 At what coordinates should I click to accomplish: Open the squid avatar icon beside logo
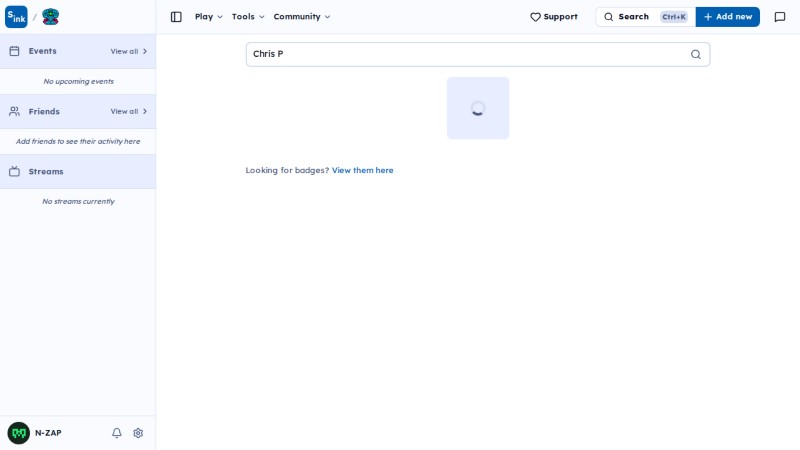(50, 17)
